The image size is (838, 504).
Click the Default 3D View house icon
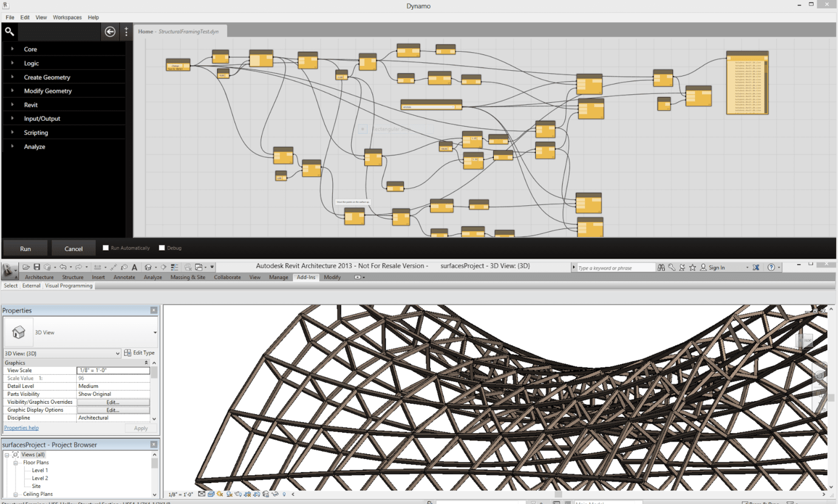[x=148, y=267]
